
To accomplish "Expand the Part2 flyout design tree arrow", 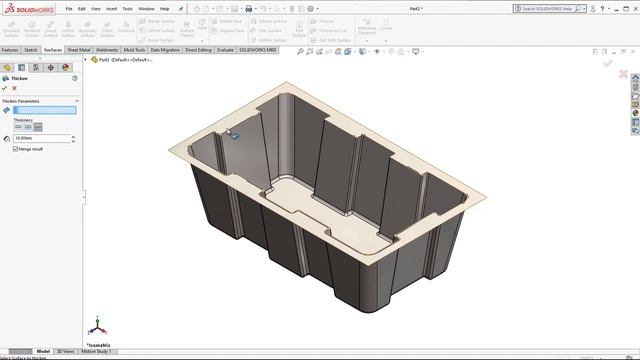I will (x=86, y=60).
